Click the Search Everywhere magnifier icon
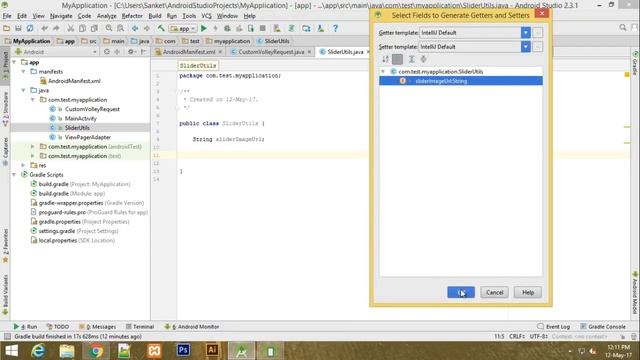Viewport: 640px width, 360px height. [623, 27]
